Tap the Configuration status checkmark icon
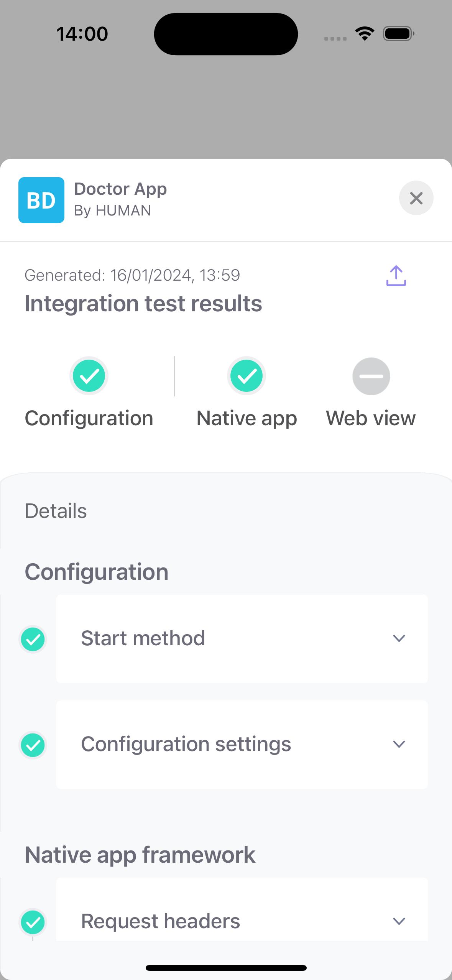 (89, 376)
